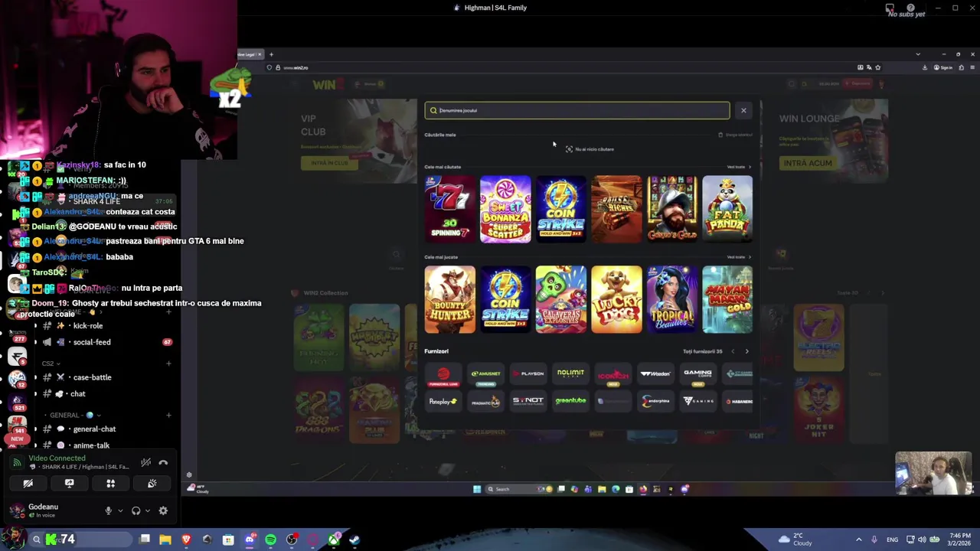
Task: Open the Tropical Beauties game thumbnail
Action: coord(672,299)
